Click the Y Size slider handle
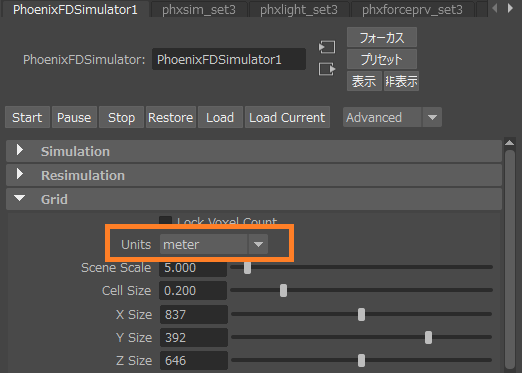This screenshot has width=522, height=373. tap(428, 337)
